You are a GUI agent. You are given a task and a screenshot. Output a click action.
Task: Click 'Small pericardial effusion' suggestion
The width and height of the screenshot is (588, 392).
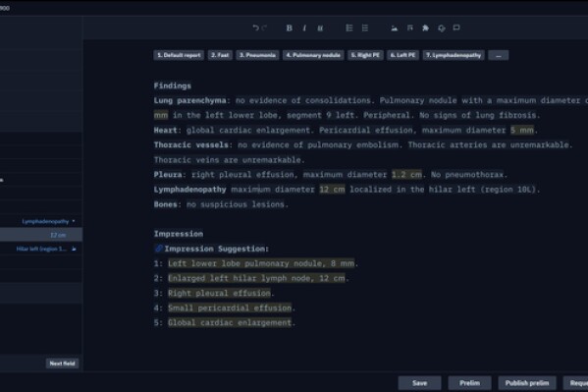pyautogui.click(x=230, y=308)
